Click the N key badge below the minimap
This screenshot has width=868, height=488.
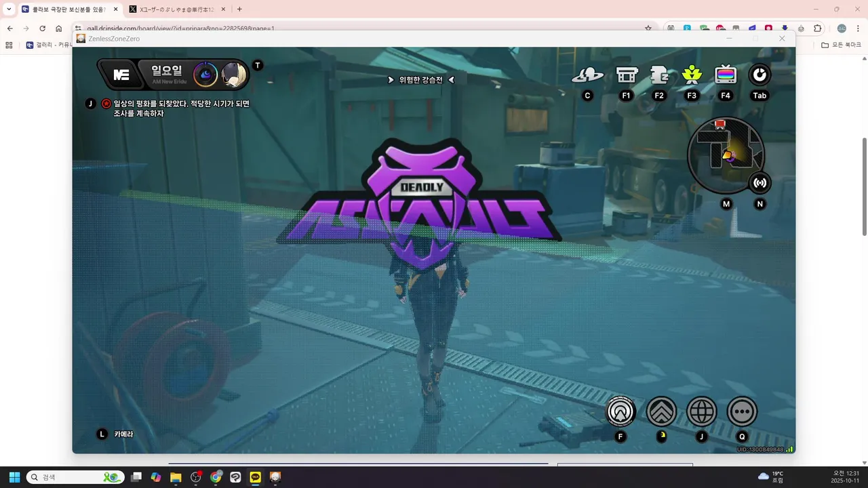tap(760, 204)
